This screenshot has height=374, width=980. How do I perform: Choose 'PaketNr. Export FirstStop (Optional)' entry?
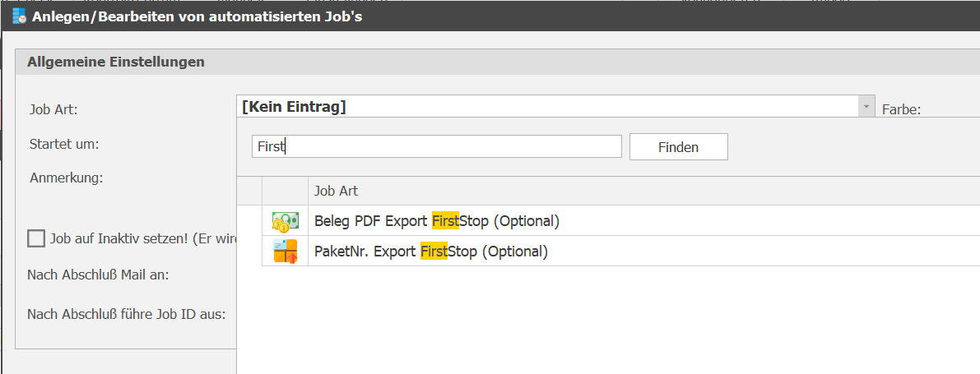[430, 252]
